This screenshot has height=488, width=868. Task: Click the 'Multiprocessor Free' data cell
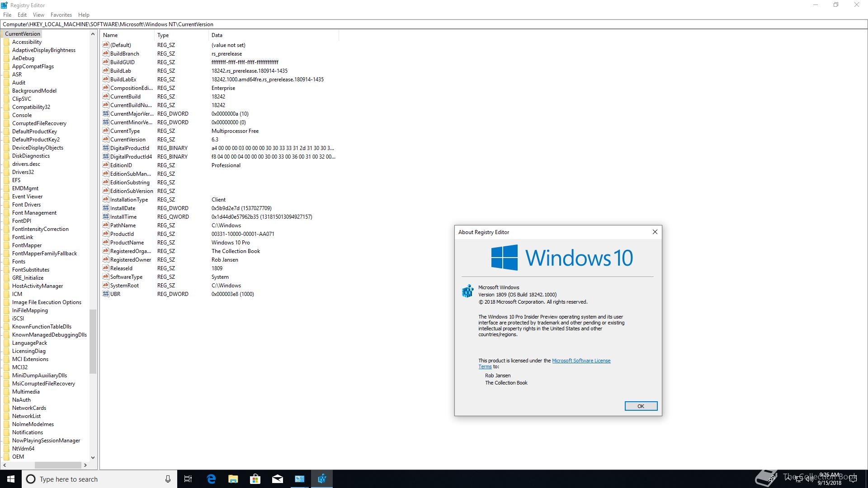235,131
